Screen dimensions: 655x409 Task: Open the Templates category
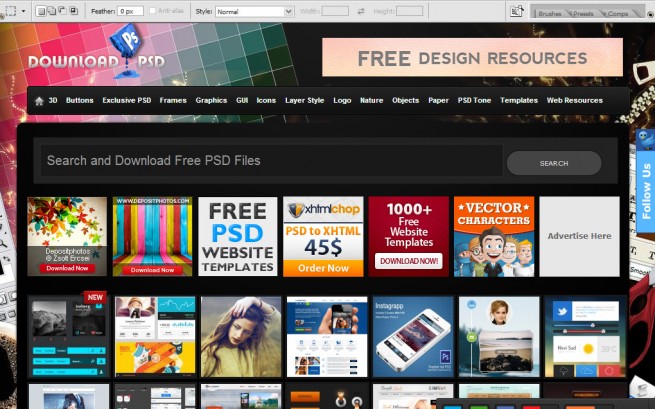point(519,100)
